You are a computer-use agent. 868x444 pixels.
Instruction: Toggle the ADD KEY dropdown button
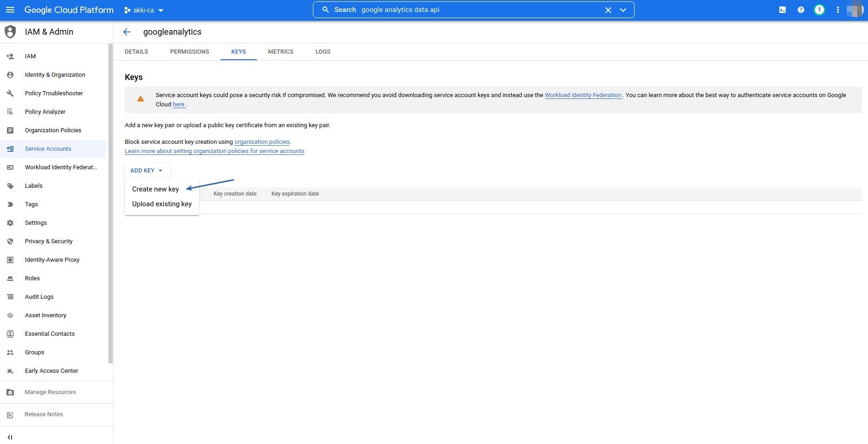[x=147, y=171]
